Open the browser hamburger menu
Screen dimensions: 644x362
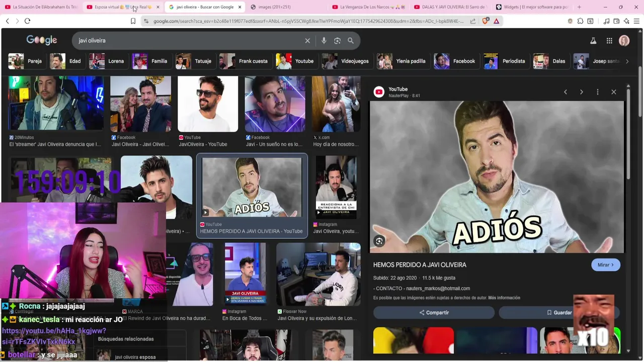tap(636, 21)
